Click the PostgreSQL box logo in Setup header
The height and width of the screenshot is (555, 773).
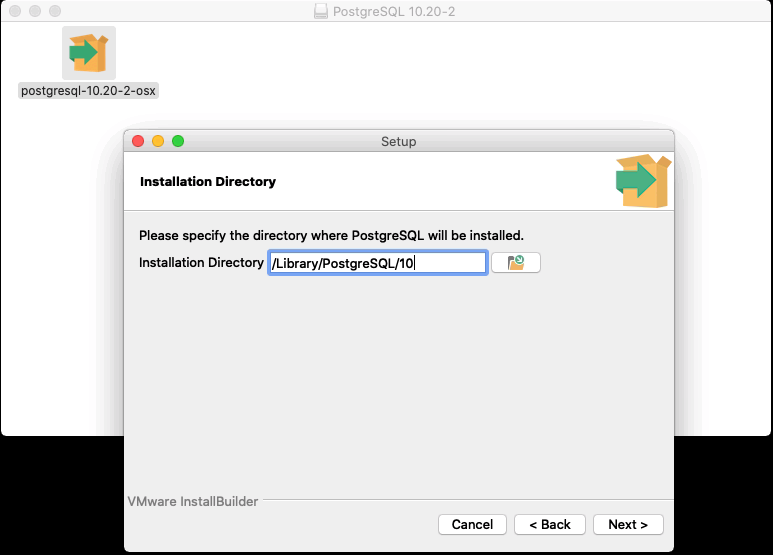click(643, 181)
